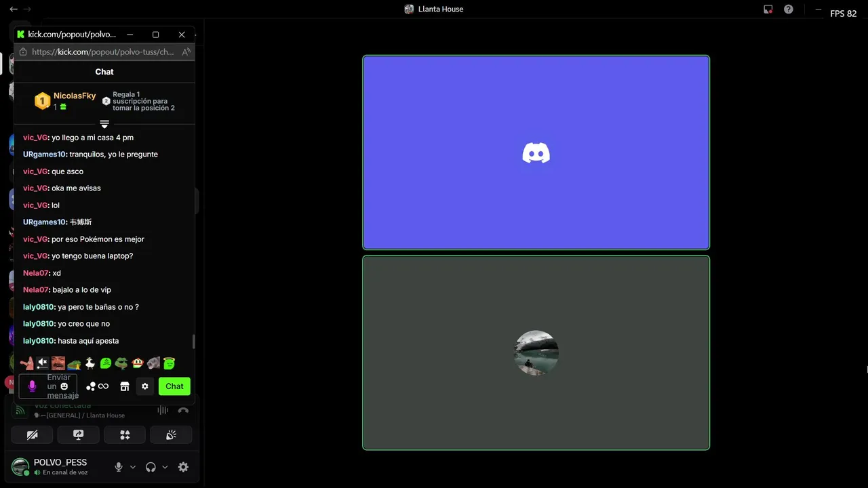The width and height of the screenshot is (868, 488).
Task: Open Kick chat settings gear
Action: click(x=144, y=386)
